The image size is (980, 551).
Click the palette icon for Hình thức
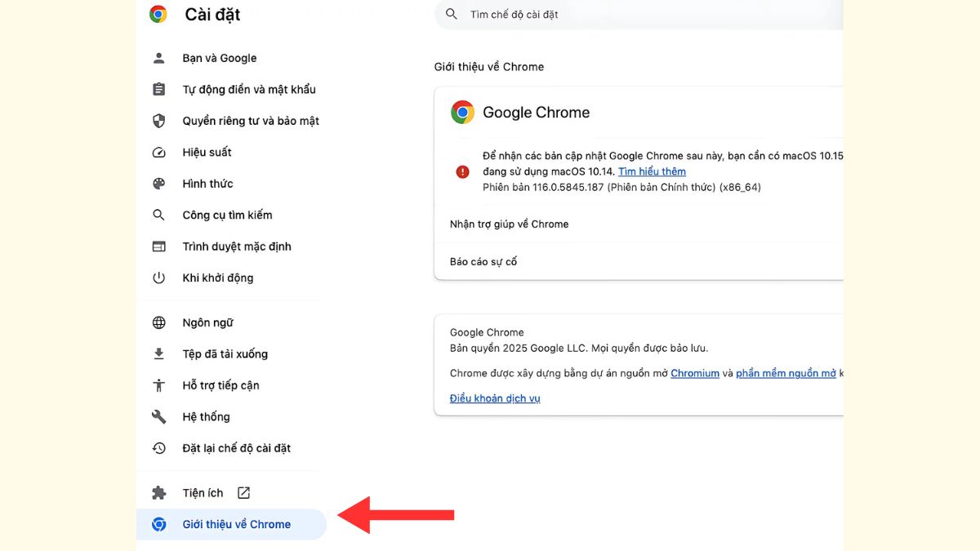click(158, 184)
